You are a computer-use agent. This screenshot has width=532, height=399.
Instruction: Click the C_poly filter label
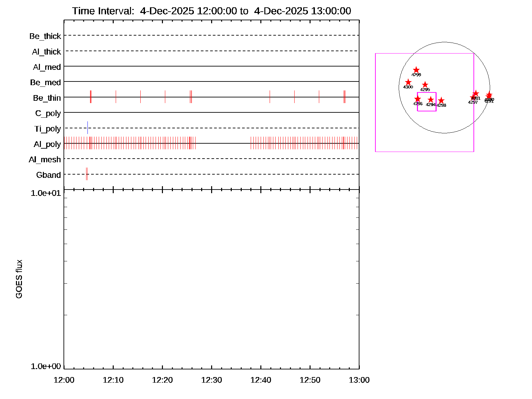(48, 113)
